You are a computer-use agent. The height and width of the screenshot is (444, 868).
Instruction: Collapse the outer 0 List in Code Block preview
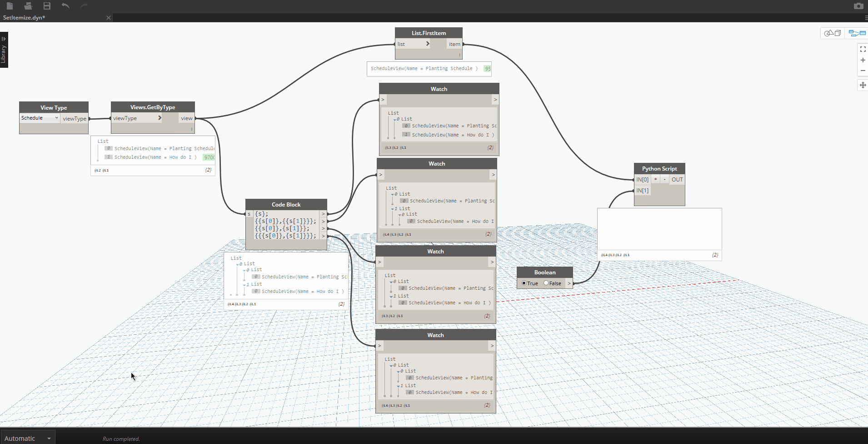(237, 264)
